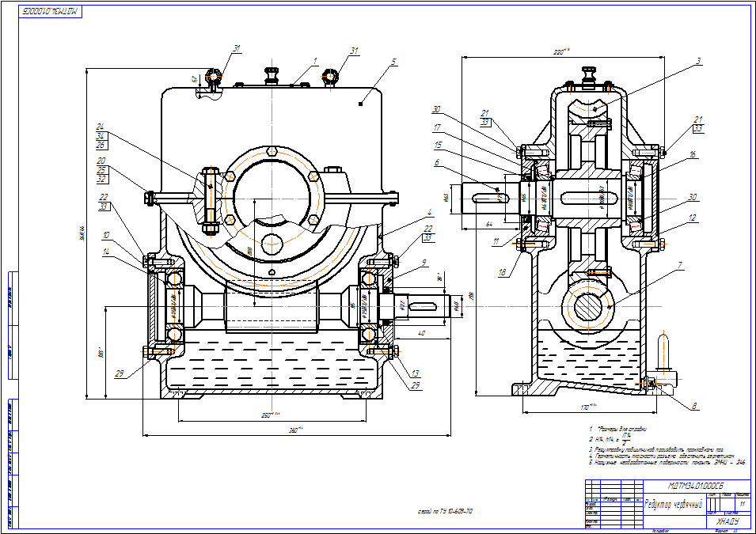Image resolution: width=756 pixels, height=534 pixels.
Task: Click part callout number 15
Action: click(438, 145)
